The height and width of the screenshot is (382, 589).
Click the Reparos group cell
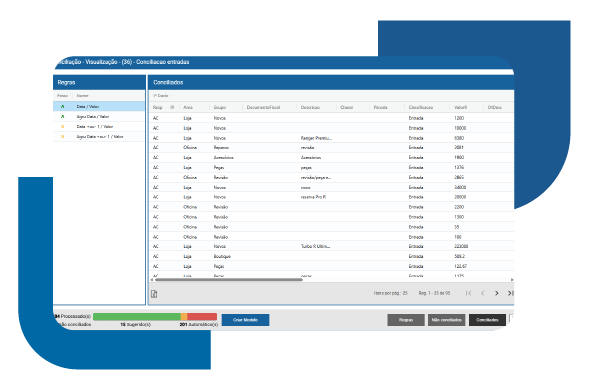[221, 148]
